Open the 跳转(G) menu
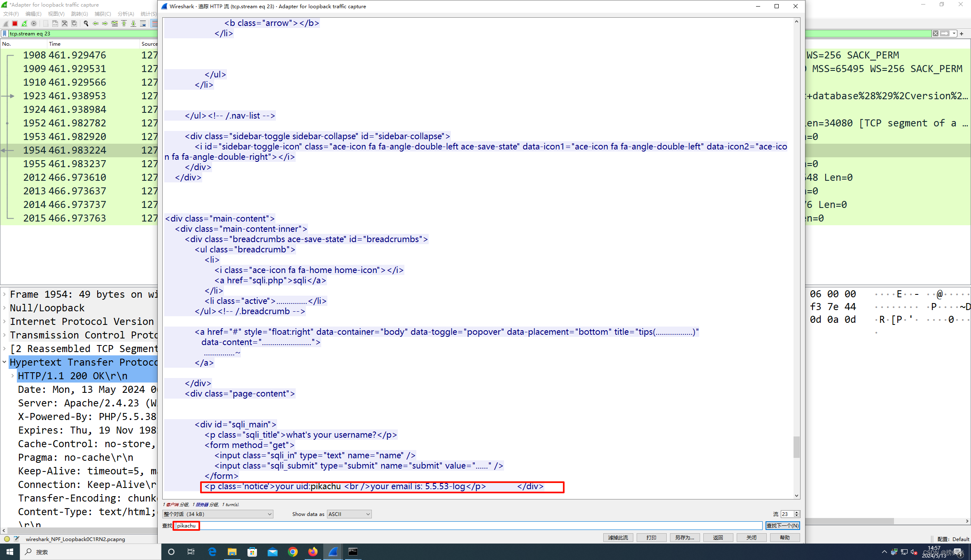 79,14
